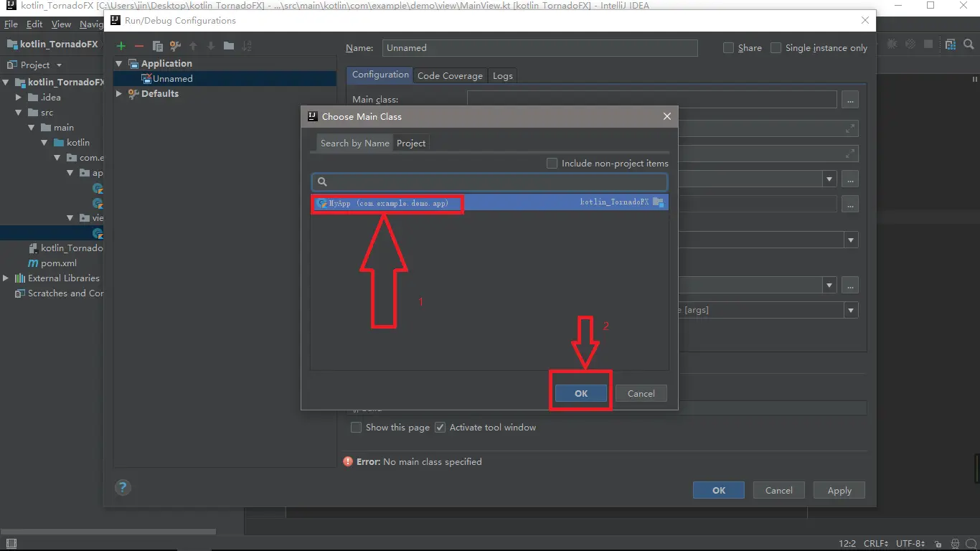This screenshot has height=551, width=980.
Task: Collapse the main folder in the Project tree
Action: 32,128
